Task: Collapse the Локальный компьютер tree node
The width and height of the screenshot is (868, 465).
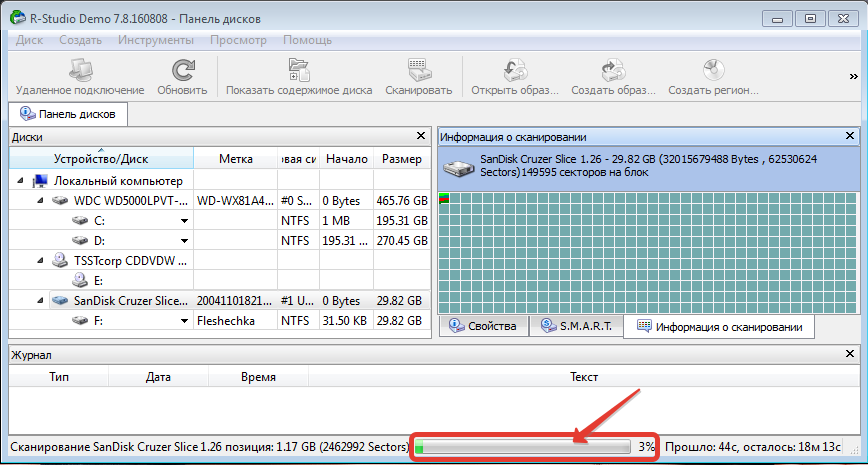Action: pyautogui.click(x=21, y=181)
